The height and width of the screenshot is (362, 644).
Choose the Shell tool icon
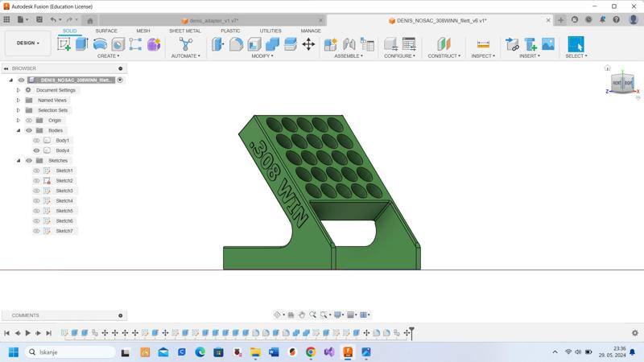coord(254,44)
